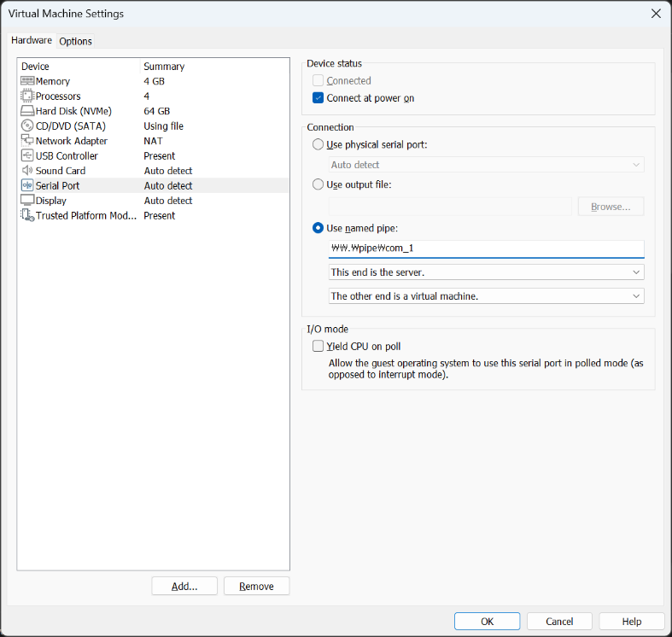Uncheck Connect at power on
Image resolution: width=672 pixels, height=637 pixels.
click(318, 98)
